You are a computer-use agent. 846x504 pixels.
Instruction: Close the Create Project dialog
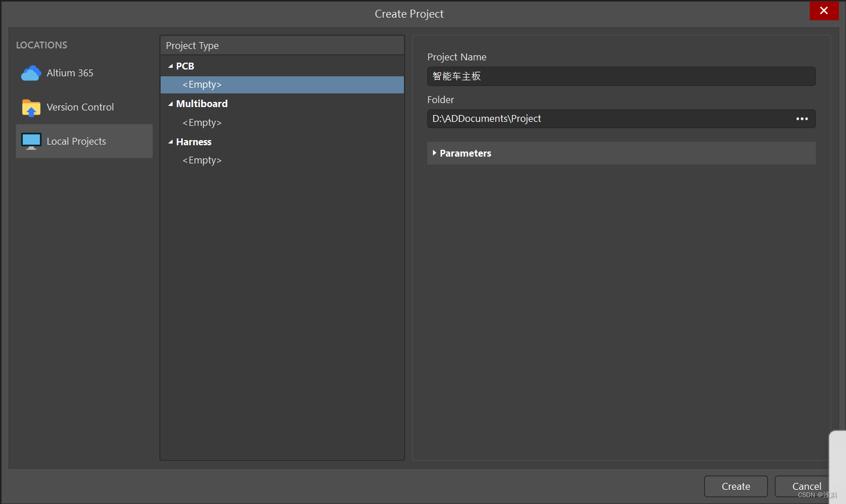point(824,10)
